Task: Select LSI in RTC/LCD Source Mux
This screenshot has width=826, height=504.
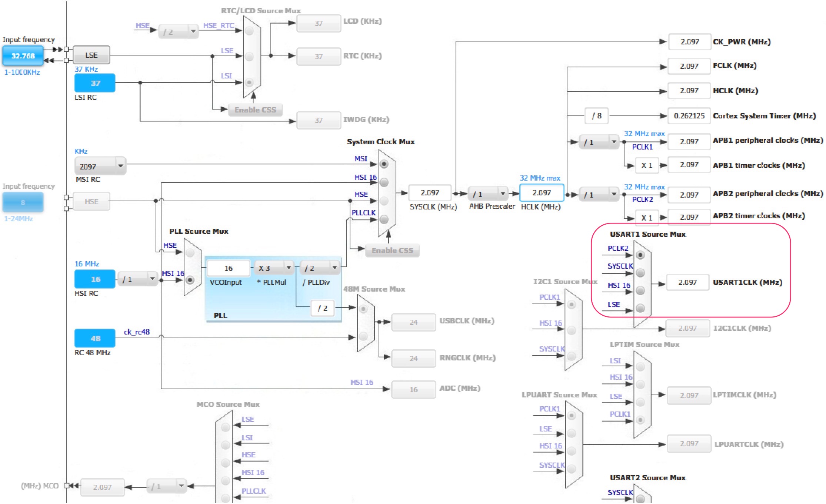Action: point(249,83)
